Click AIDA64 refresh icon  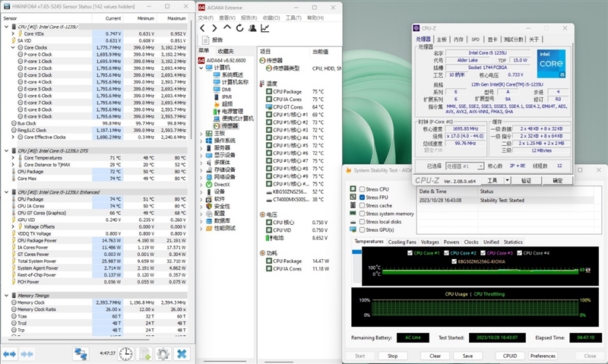[x=239, y=28]
